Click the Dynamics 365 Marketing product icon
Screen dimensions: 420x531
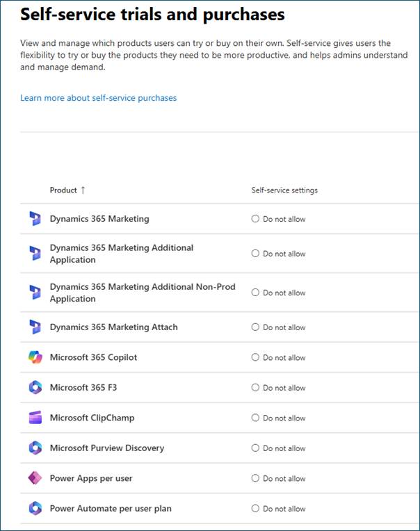(35, 219)
